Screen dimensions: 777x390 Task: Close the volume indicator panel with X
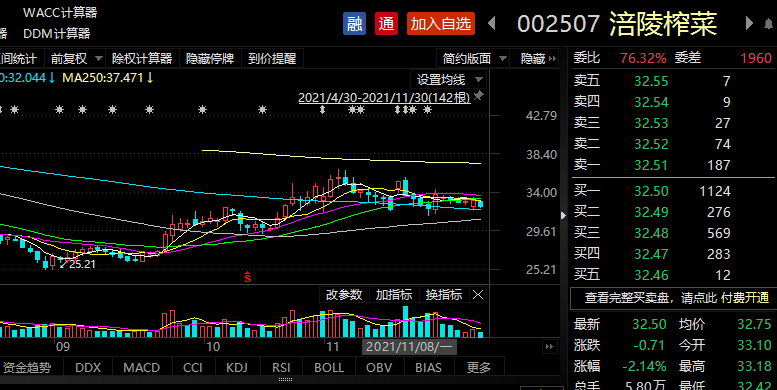pyautogui.click(x=478, y=295)
